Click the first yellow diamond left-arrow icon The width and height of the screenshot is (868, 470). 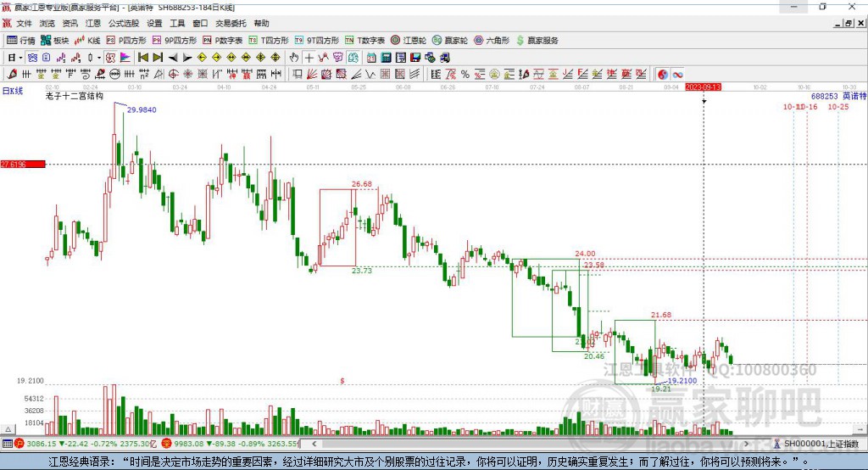pos(202,58)
